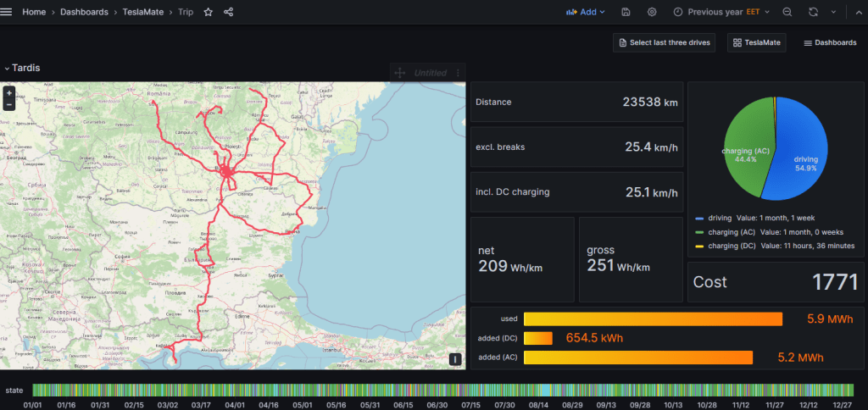Click the share dashboard icon
The image size is (868, 410).
tap(229, 12)
